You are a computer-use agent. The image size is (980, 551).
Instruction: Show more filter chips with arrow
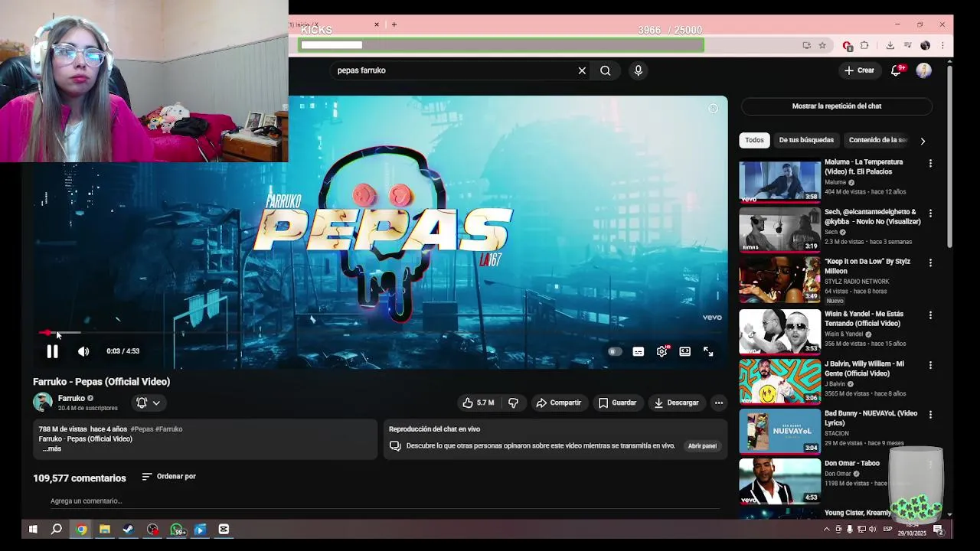click(x=923, y=141)
